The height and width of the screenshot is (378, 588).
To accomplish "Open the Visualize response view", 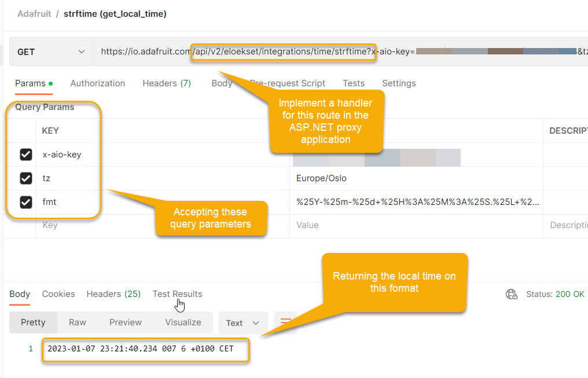I will (x=183, y=322).
